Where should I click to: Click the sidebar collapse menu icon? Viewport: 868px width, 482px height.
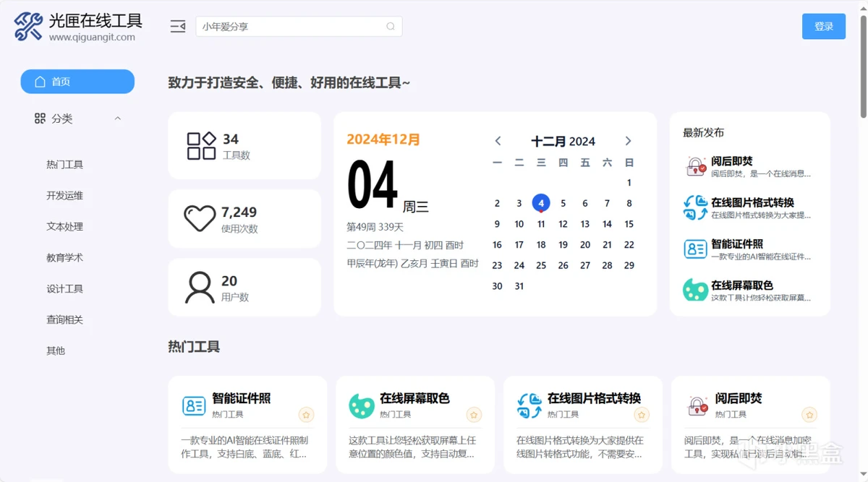[x=177, y=27]
